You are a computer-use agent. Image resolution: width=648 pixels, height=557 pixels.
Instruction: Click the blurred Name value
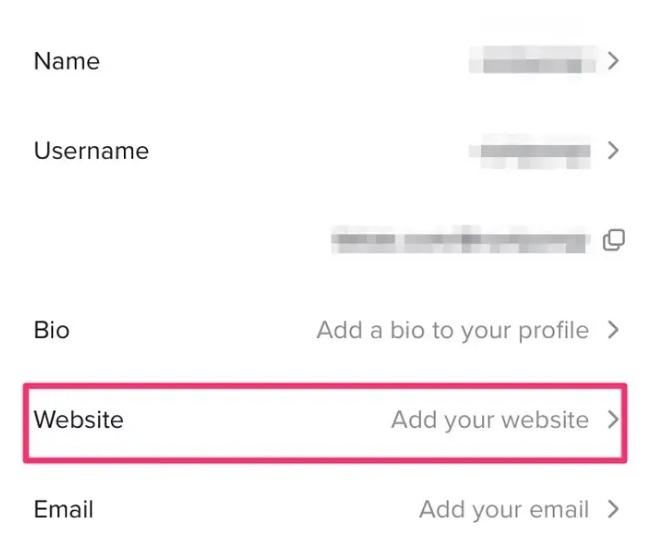tap(533, 60)
